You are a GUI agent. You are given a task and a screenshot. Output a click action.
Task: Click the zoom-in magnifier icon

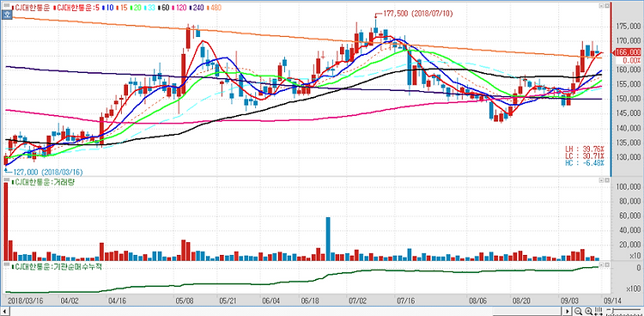coord(588,311)
